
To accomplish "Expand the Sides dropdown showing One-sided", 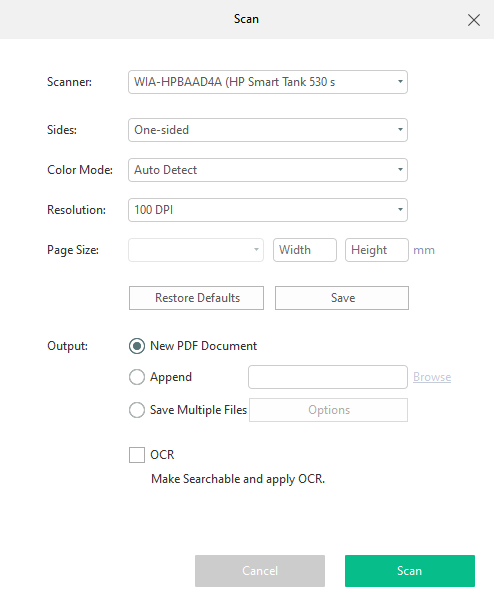I will click(268, 130).
